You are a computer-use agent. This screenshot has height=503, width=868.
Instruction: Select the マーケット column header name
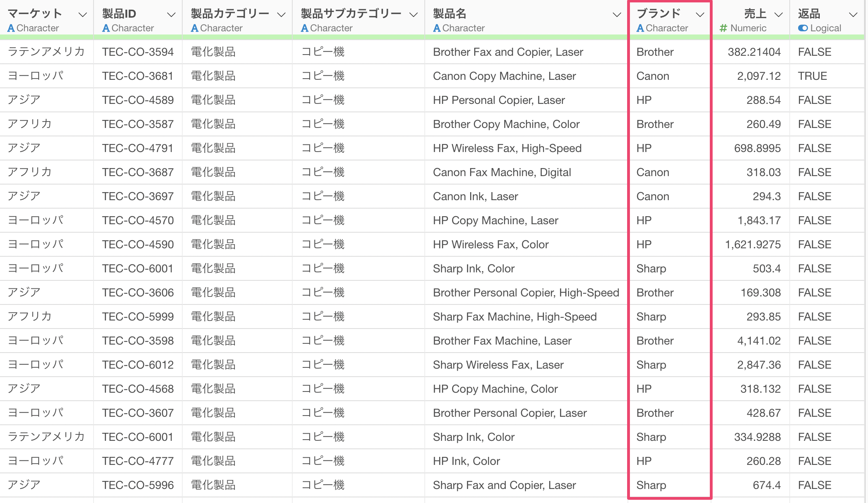35,14
